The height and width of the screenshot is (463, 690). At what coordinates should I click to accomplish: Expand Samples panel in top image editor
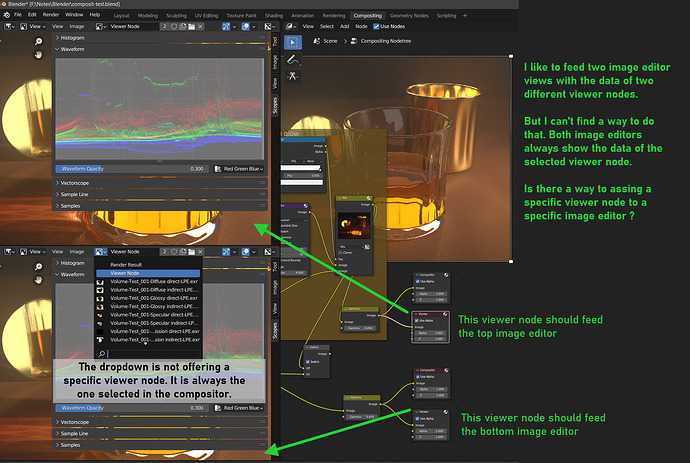[x=161, y=206]
